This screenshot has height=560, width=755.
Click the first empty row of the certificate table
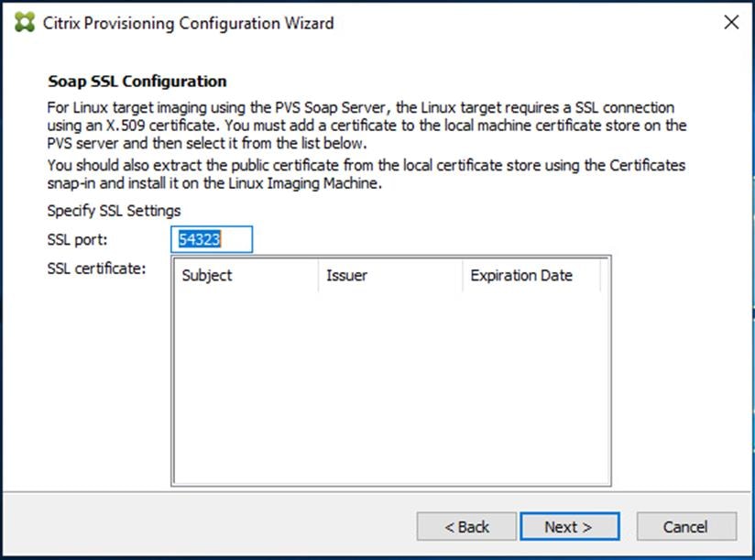(x=389, y=298)
